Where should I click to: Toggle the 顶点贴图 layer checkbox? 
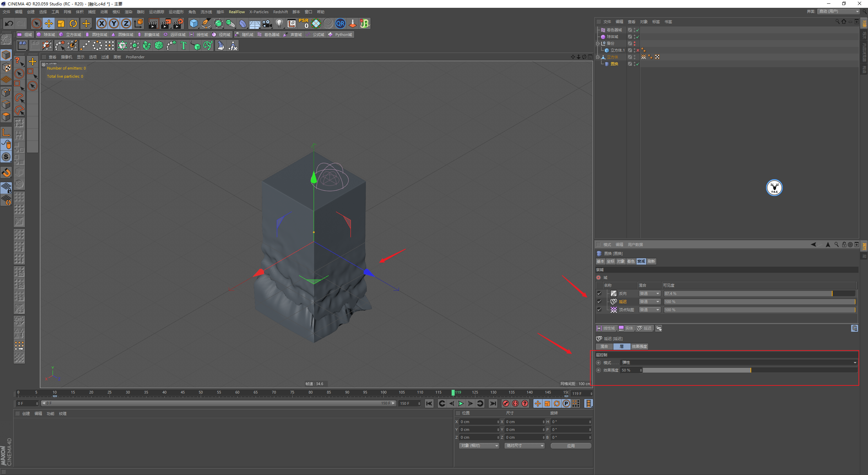pos(599,310)
